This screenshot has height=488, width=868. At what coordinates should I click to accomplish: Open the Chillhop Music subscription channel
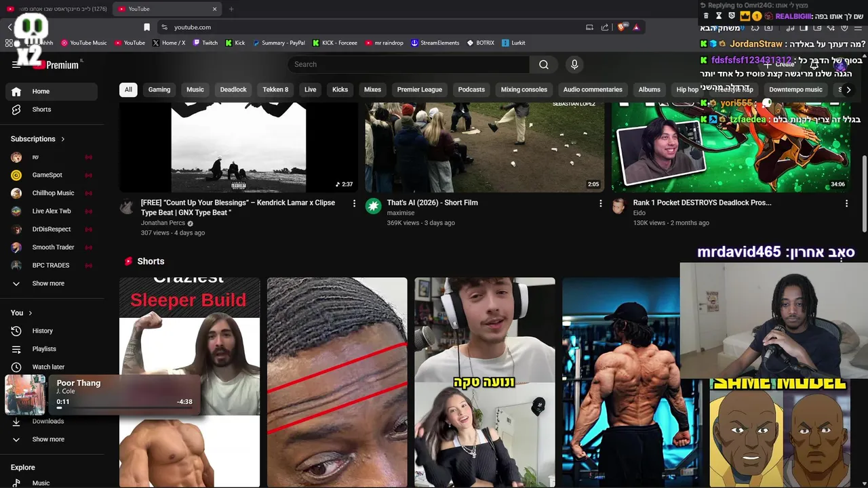pyautogui.click(x=52, y=193)
